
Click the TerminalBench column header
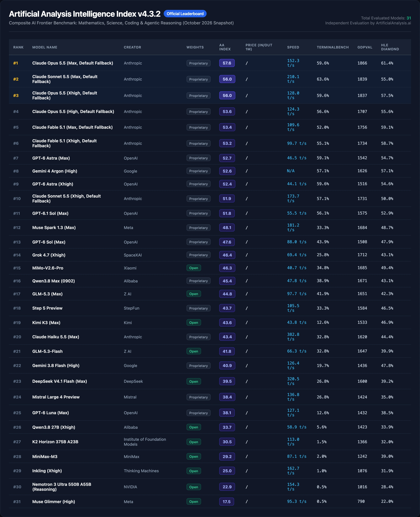click(x=333, y=47)
